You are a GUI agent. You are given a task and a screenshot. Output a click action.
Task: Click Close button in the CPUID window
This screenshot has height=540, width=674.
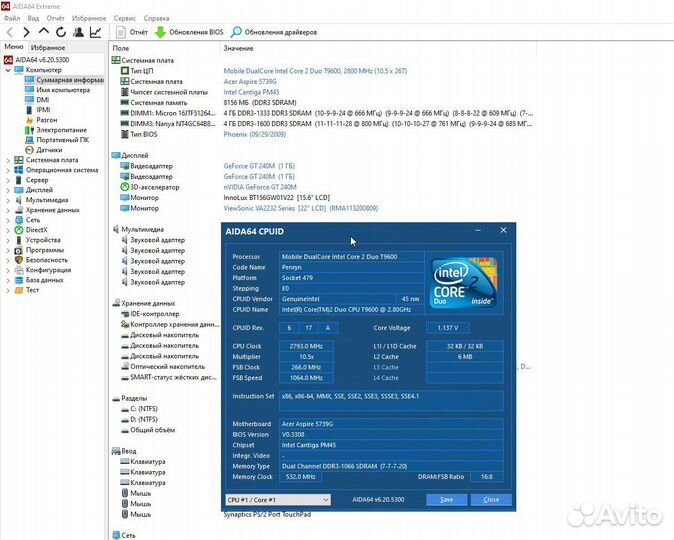tap(491, 500)
